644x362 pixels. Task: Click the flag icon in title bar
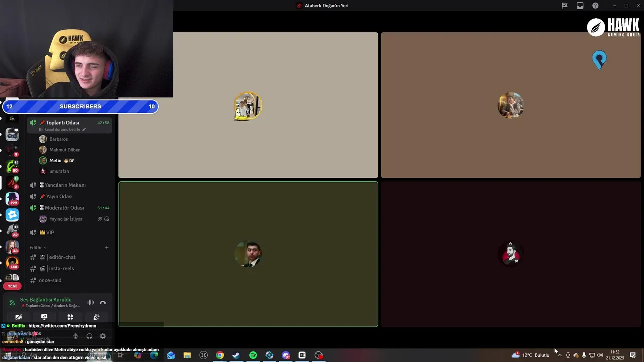(x=565, y=6)
